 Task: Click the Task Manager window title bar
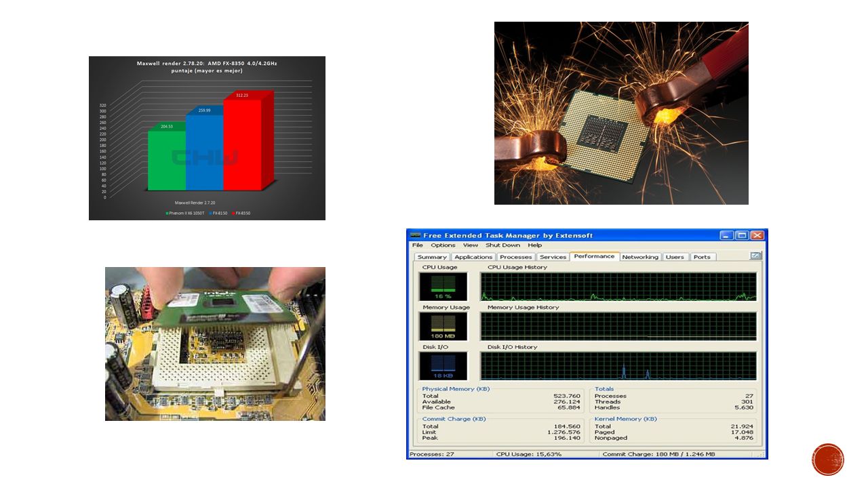[x=587, y=235]
